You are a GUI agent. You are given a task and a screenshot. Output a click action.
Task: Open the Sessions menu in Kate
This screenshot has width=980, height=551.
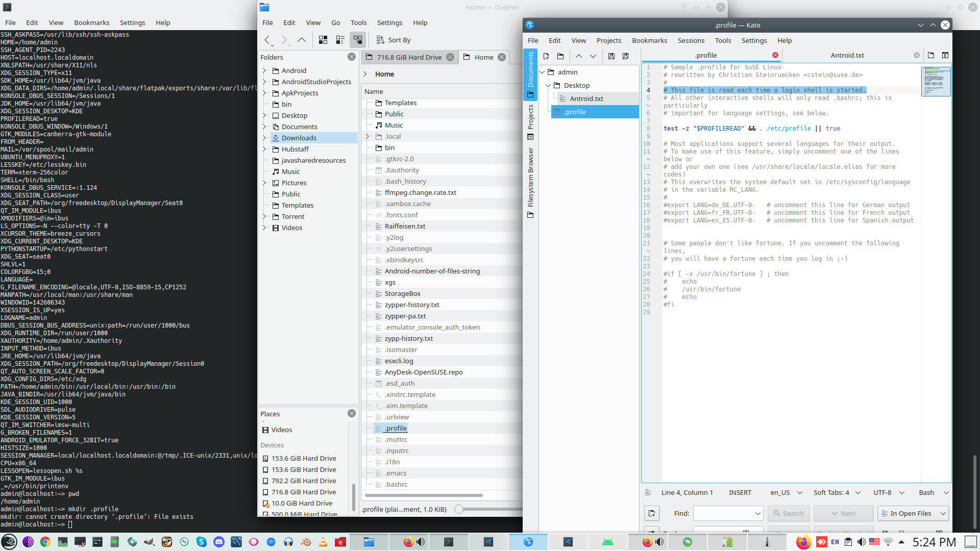[691, 41]
